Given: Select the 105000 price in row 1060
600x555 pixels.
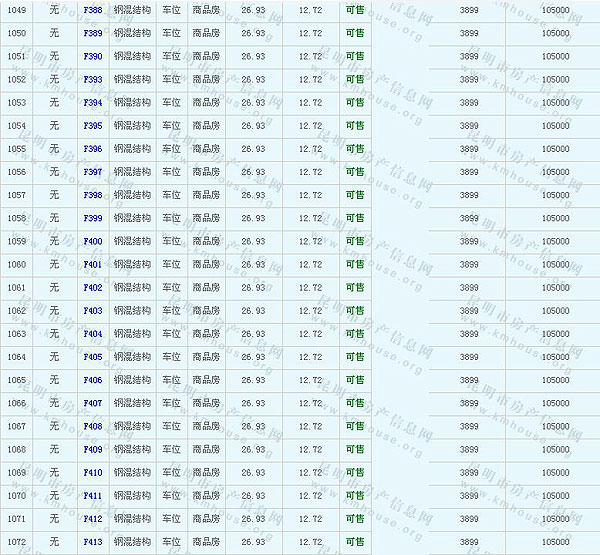Looking at the screenshot, I should pos(555,265).
